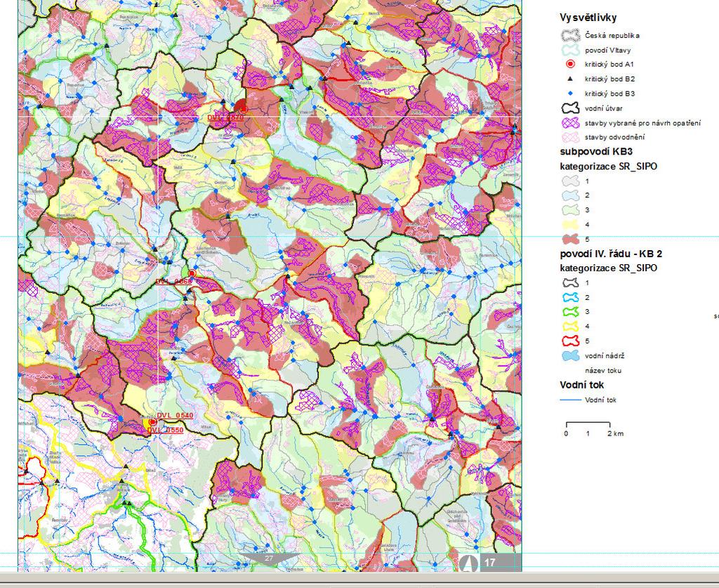The width and height of the screenshot is (719, 588).
Task: Click the bold 'Vodní tok' legend heading
Action: click(x=581, y=385)
